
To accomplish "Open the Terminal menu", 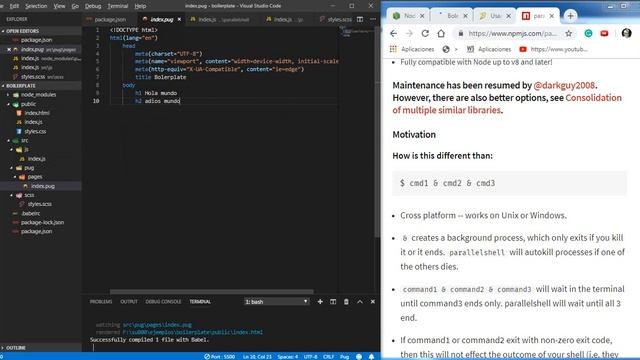I will (x=118, y=6).
